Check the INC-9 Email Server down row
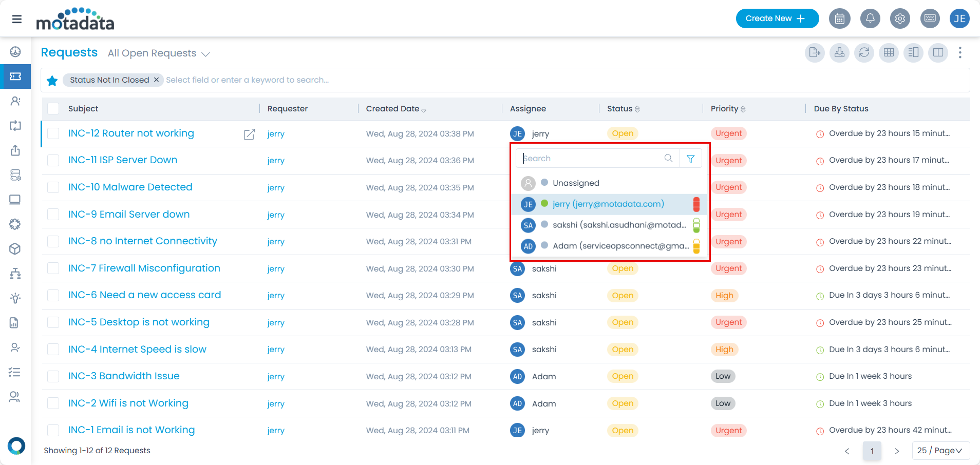This screenshot has width=980, height=465. (53, 215)
